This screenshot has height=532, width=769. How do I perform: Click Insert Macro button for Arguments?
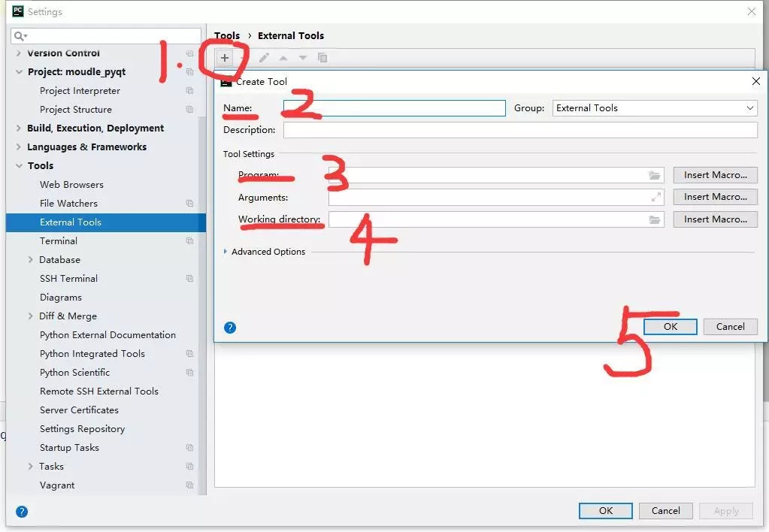pyautogui.click(x=715, y=197)
